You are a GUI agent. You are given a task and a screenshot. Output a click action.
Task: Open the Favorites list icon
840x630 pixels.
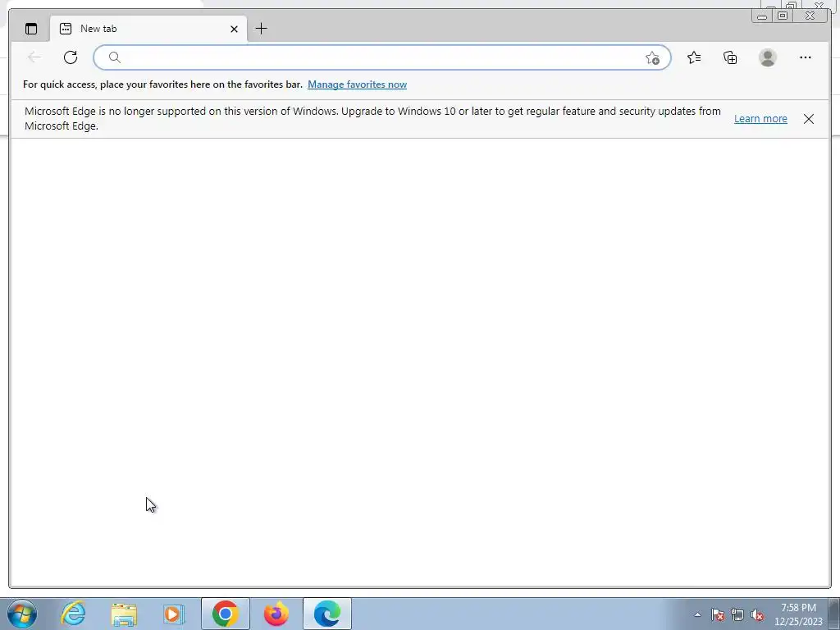tap(694, 57)
